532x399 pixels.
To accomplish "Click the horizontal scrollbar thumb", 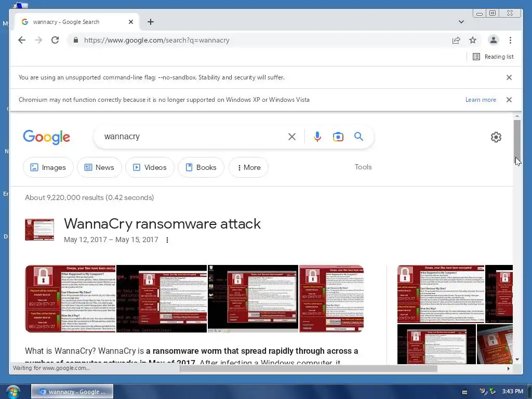I will click(309, 368).
